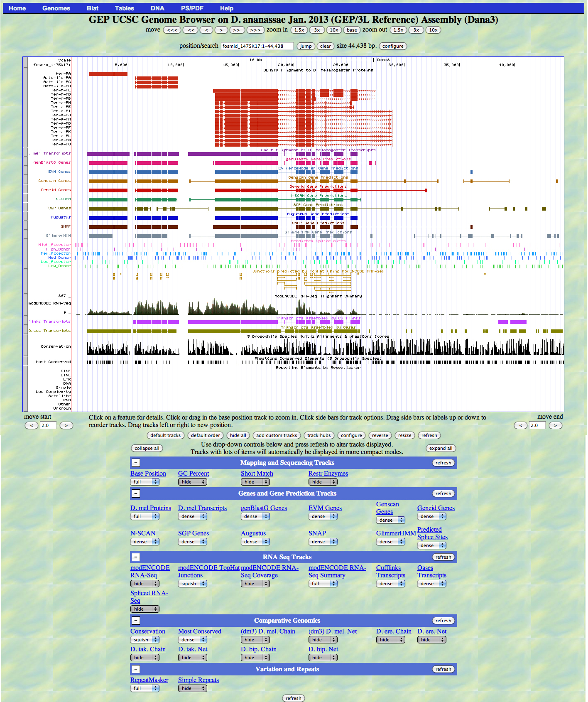Open the Cufflinks Transcripts link
Image resolution: width=588 pixels, height=702 pixels.
coord(391,572)
